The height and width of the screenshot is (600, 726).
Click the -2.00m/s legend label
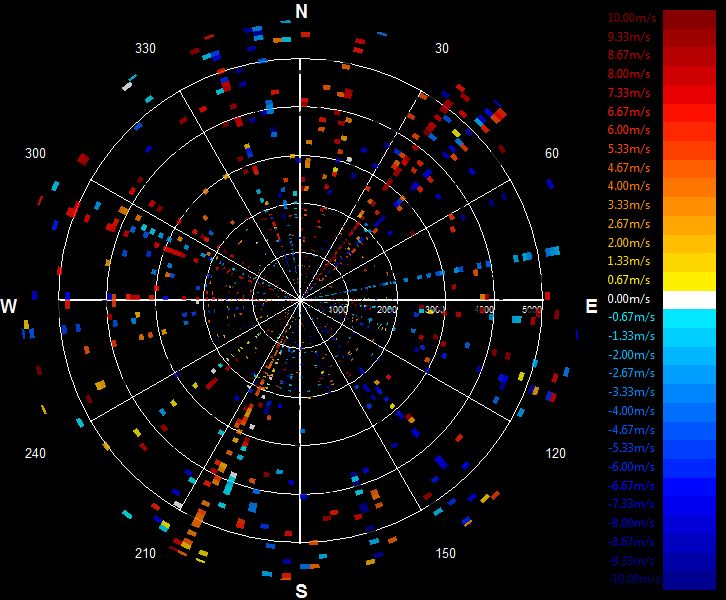pyautogui.click(x=632, y=355)
